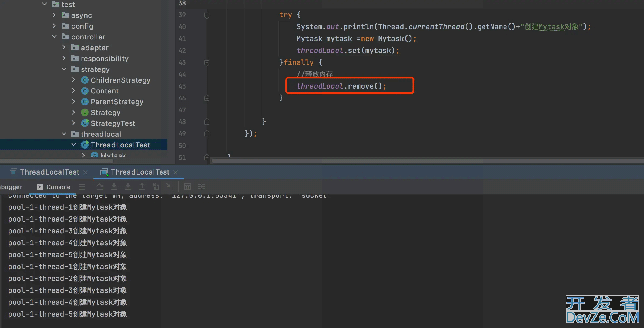Expand the responsibility folder
644x328 pixels.
click(x=64, y=58)
